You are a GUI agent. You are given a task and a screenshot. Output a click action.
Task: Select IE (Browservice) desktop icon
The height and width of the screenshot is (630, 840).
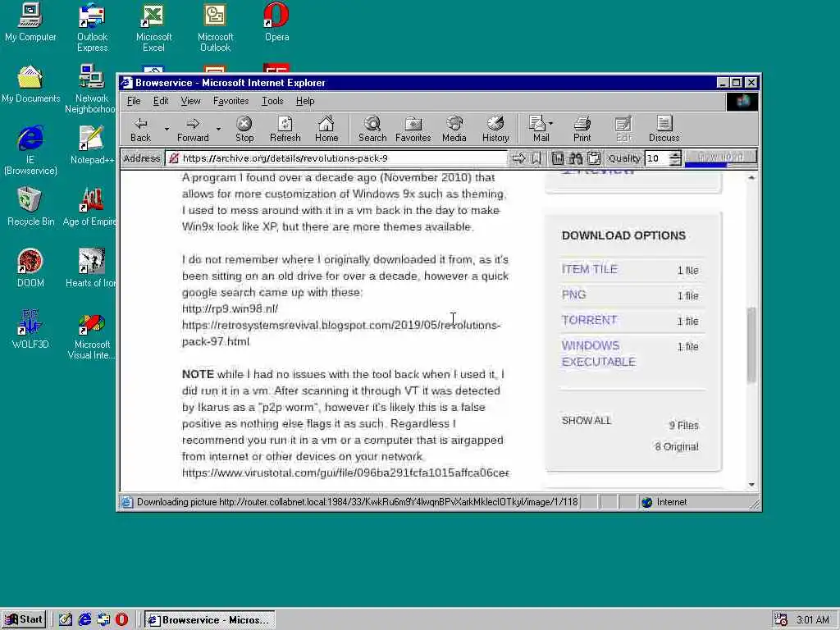click(30, 151)
